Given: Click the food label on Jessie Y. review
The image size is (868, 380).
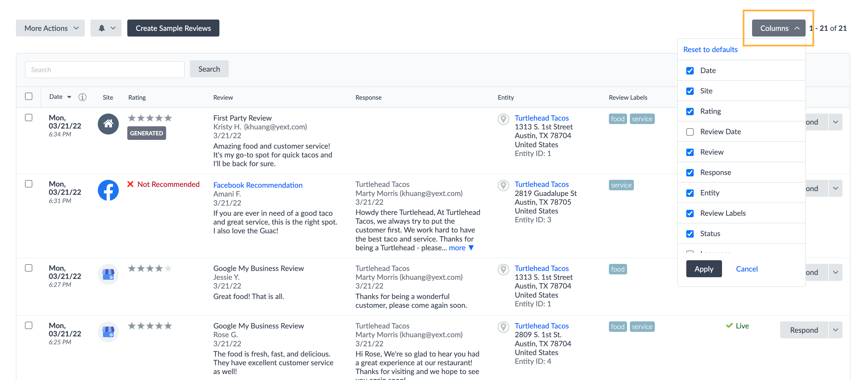Looking at the screenshot, I should click(x=618, y=269).
